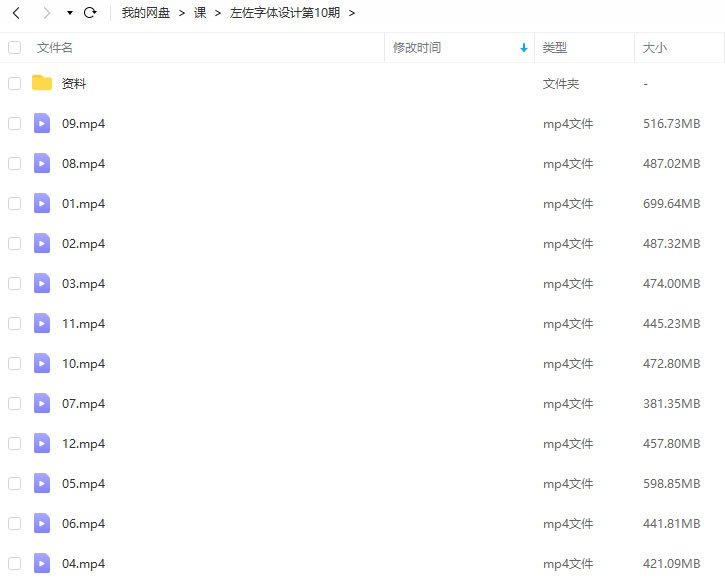
Task: Click the video icon for 11.mp4
Action: [41, 323]
